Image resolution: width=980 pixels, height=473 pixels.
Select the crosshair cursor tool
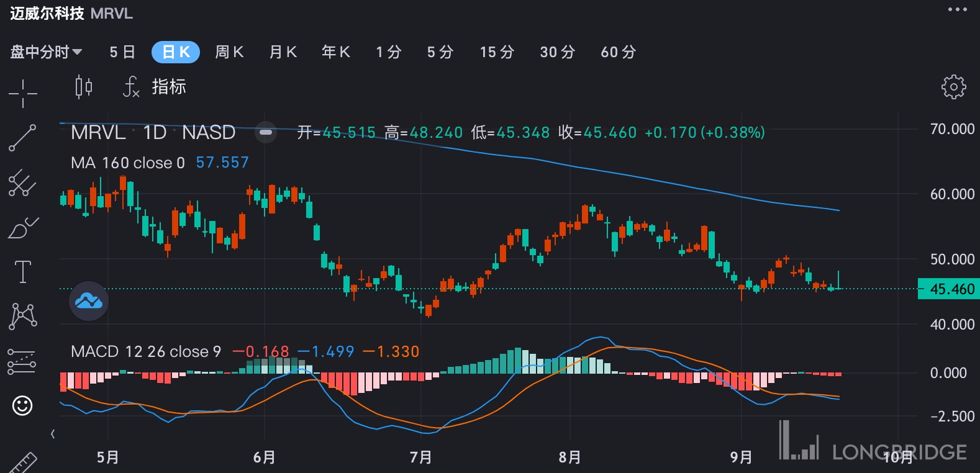point(23,93)
